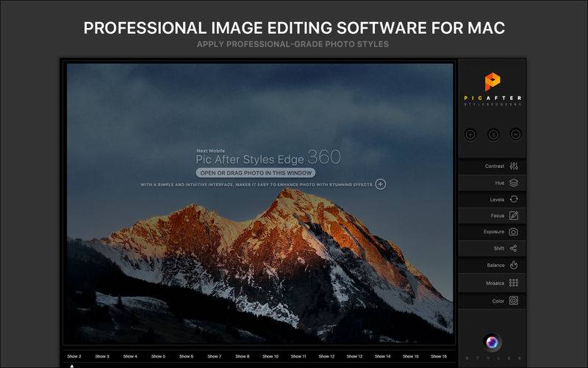Click the orange PicAfter logo
The image size is (588, 368).
click(492, 82)
